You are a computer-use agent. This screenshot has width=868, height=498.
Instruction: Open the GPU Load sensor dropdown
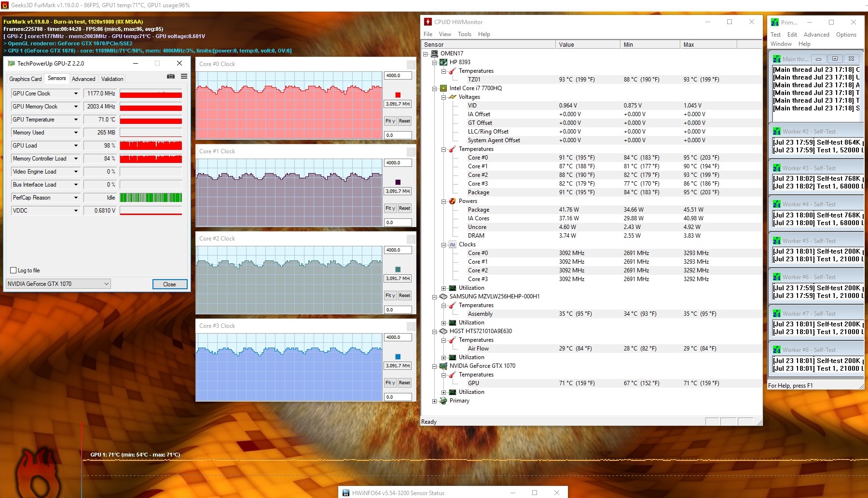[76, 146]
